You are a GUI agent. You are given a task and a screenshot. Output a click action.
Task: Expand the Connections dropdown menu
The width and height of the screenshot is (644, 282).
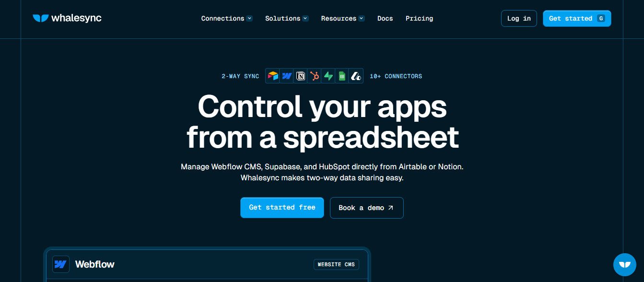click(226, 18)
